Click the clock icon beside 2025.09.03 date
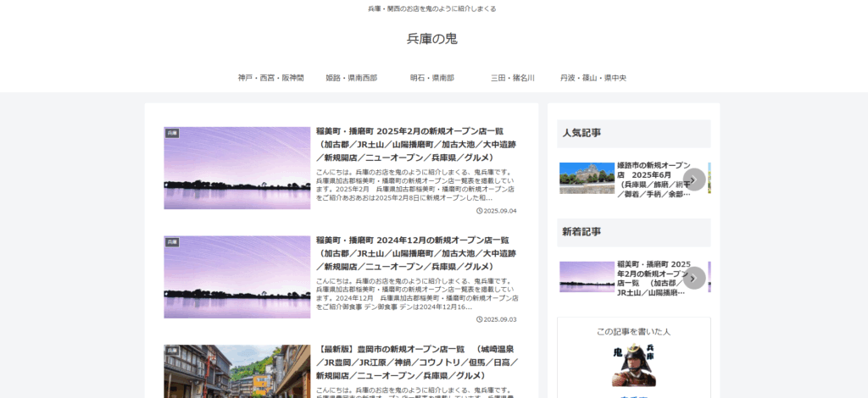This screenshot has height=398, width=868. 480,319
